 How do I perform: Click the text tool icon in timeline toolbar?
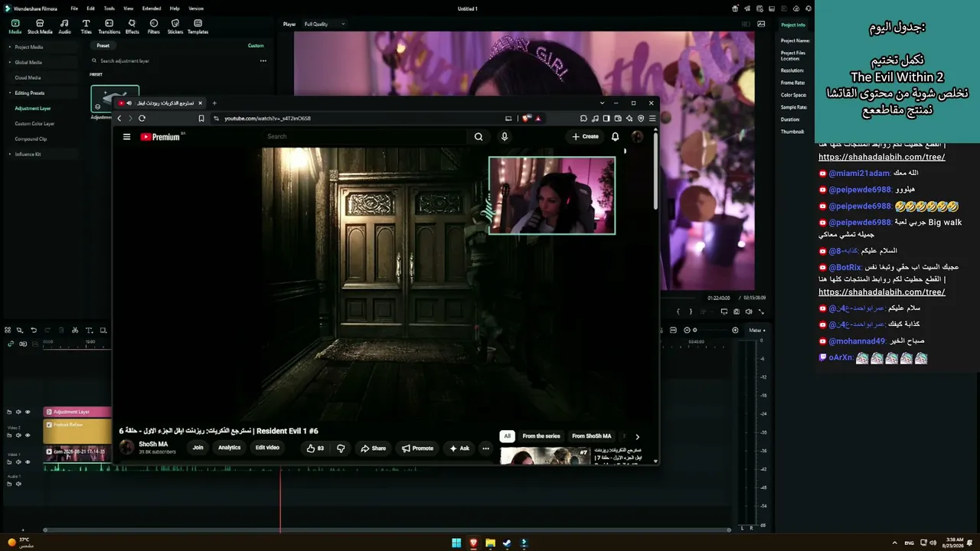pyautogui.click(x=89, y=330)
